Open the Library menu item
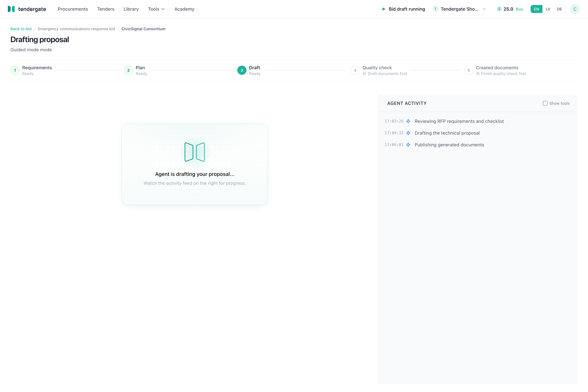 [x=131, y=9]
